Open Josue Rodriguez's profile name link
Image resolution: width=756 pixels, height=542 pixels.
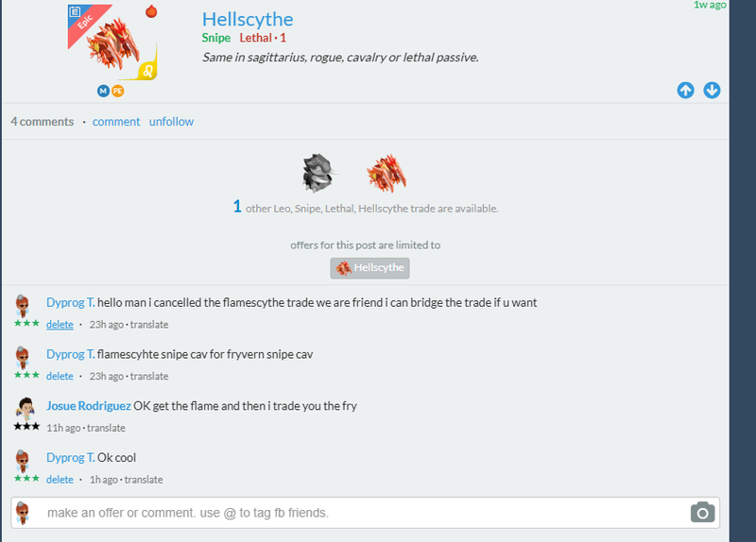click(89, 406)
